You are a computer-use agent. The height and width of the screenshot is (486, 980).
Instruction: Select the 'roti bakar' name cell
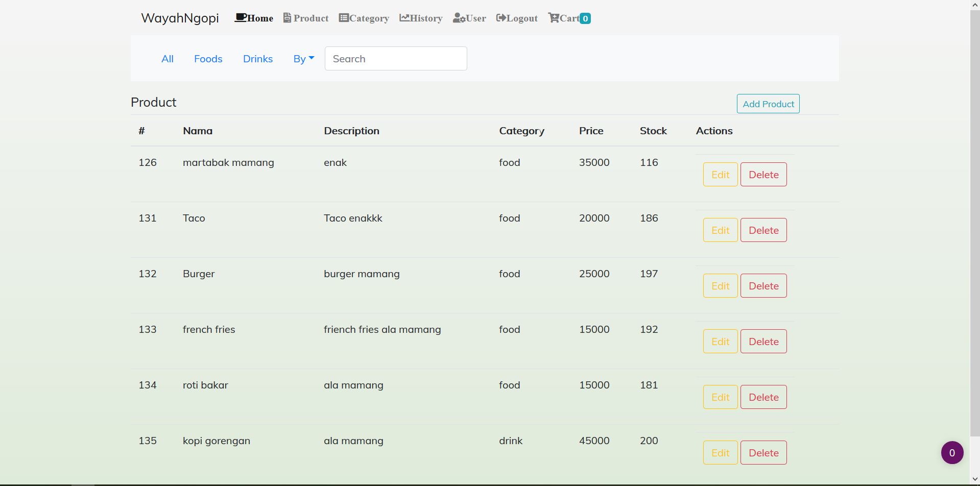(205, 385)
